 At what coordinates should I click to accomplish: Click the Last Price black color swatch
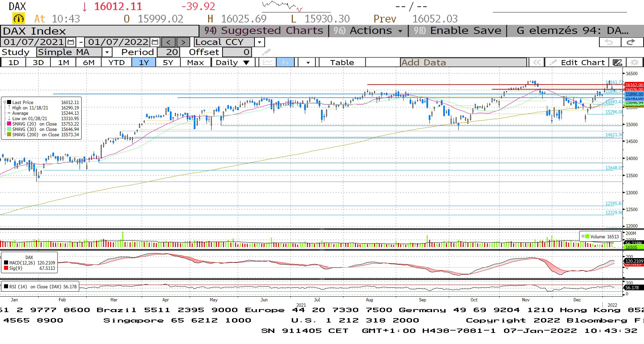coord(9,102)
